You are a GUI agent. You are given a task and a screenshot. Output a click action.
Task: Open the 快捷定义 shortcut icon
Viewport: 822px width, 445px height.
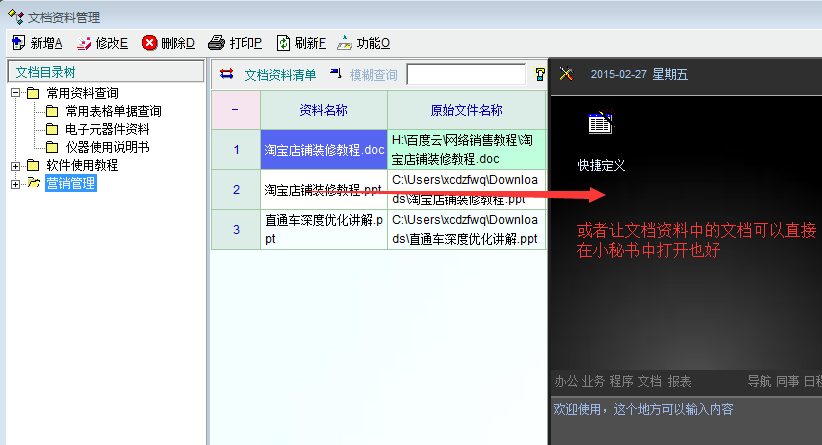click(600, 124)
